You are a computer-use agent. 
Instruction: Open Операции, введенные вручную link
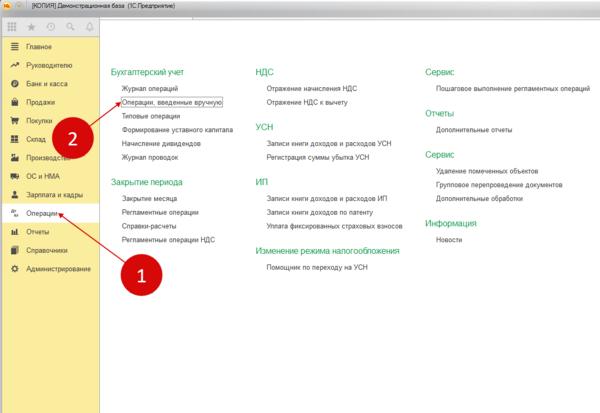171,103
